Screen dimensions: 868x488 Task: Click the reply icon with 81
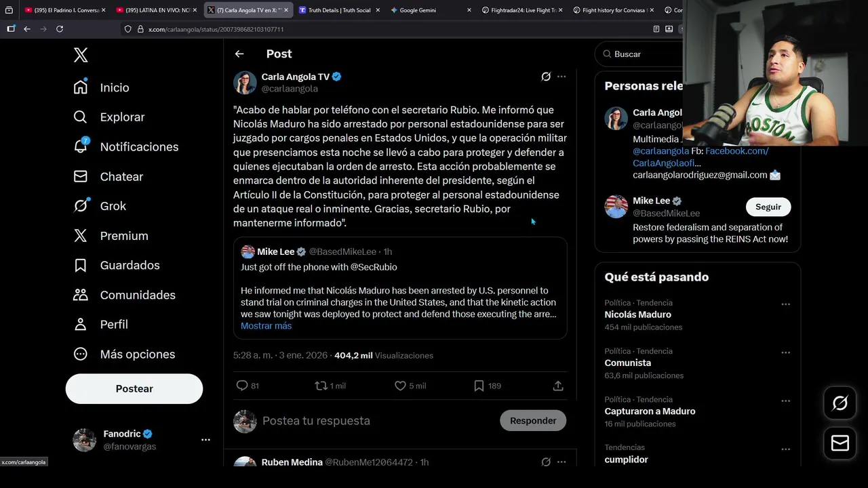coord(242,386)
